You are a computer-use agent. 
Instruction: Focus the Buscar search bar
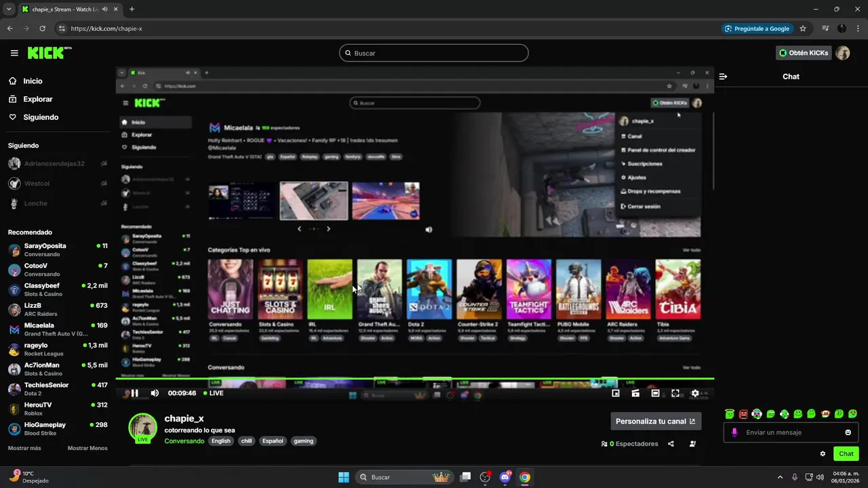coord(434,53)
